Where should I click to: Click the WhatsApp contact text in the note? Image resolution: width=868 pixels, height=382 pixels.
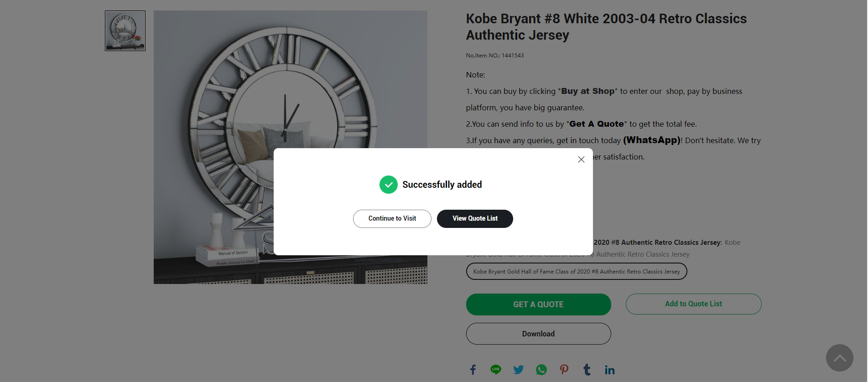[x=652, y=140]
